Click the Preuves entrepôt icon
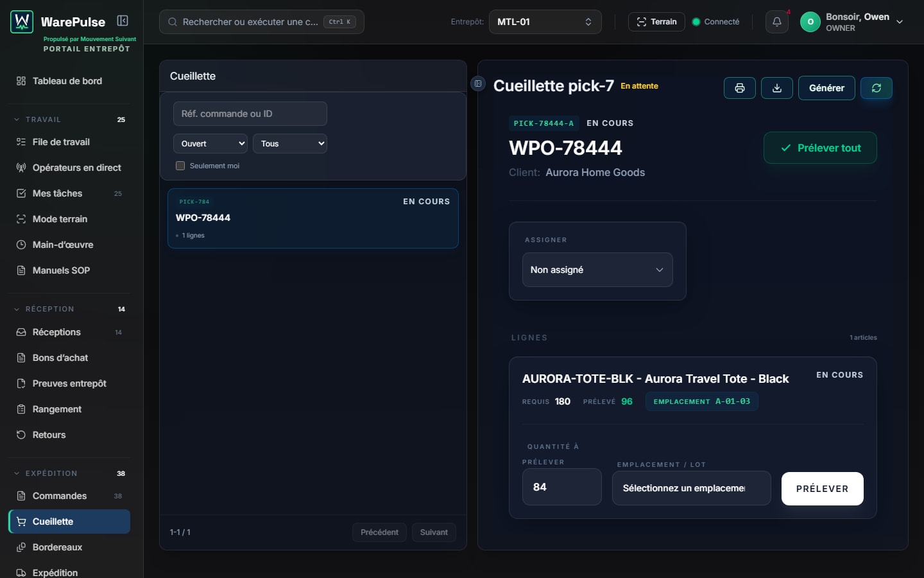 click(x=21, y=383)
